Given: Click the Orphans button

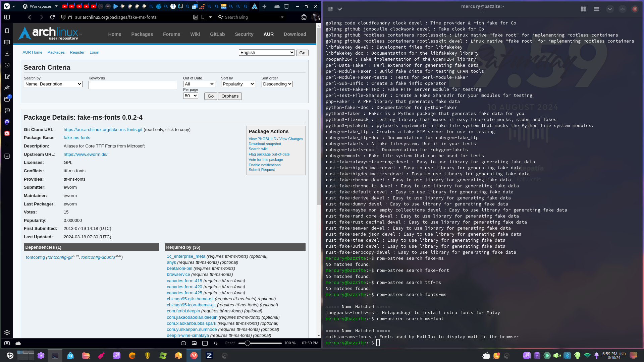Looking at the screenshot, I should (x=230, y=96).
